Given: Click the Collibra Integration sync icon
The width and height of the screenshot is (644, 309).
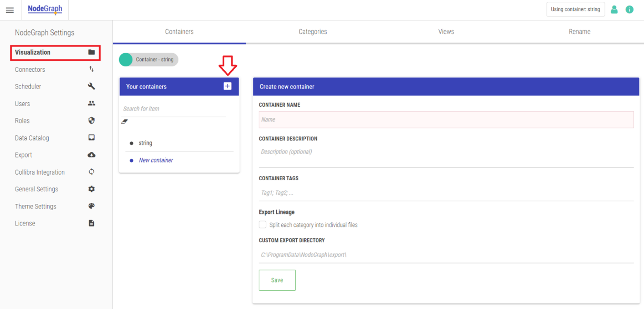Looking at the screenshot, I should click(91, 172).
